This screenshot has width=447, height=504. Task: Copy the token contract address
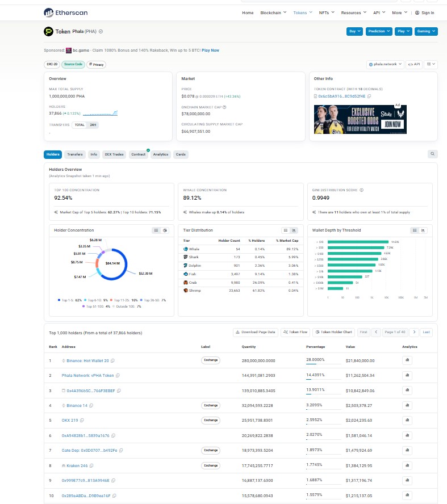(369, 96)
